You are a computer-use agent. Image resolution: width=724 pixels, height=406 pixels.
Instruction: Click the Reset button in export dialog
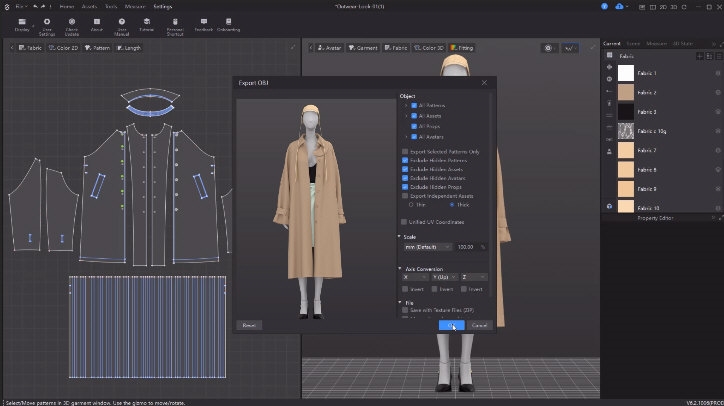coord(249,325)
